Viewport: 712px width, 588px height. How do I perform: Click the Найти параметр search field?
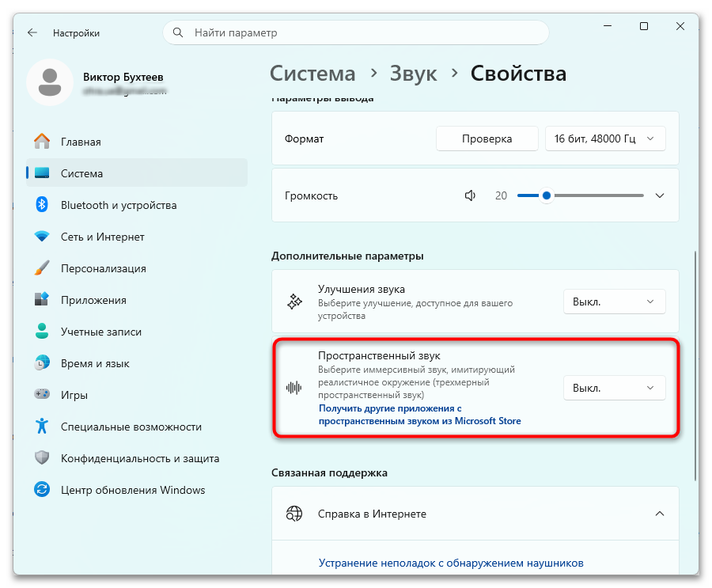(355, 32)
